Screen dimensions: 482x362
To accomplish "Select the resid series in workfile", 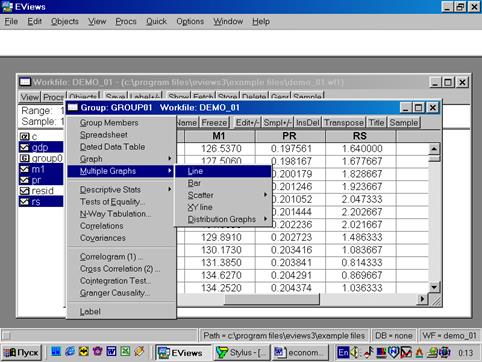I will tap(37, 191).
